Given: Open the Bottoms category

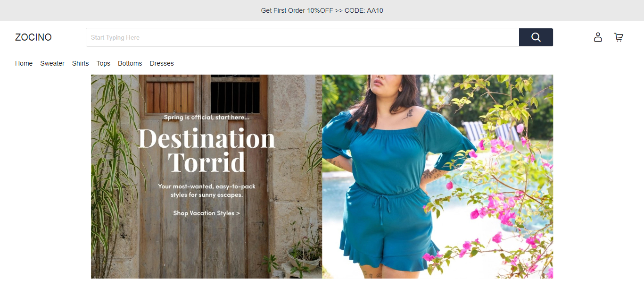Looking at the screenshot, I should [130, 63].
